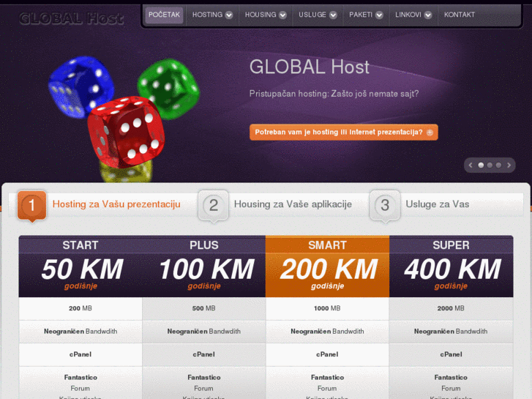Click the GLOBAL Host logo
The height and width of the screenshot is (399, 532).
pos(71,18)
